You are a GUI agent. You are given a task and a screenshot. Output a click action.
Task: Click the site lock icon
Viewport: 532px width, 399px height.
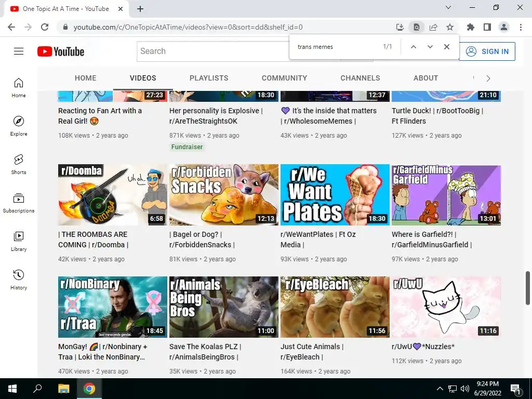pyautogui.click(x=65, y=27)
